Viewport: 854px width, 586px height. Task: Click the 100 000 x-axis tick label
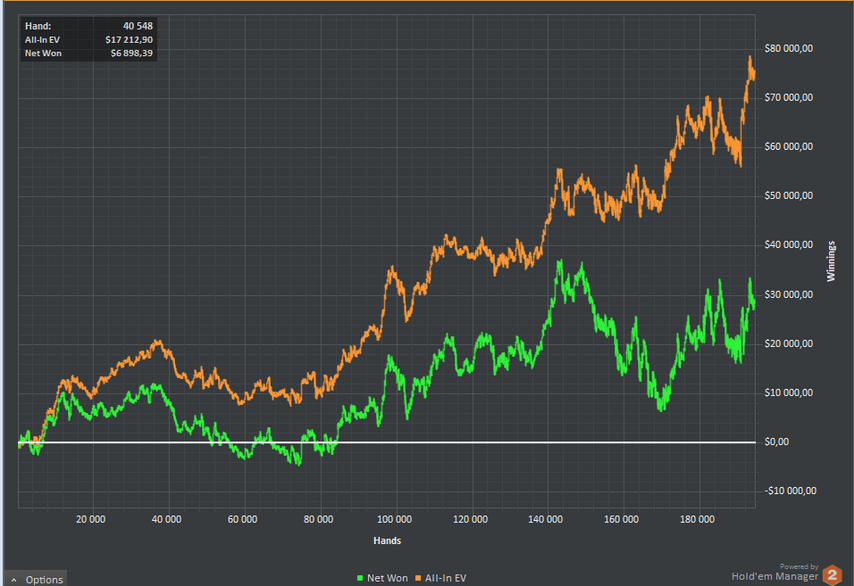tap(394, 519)
